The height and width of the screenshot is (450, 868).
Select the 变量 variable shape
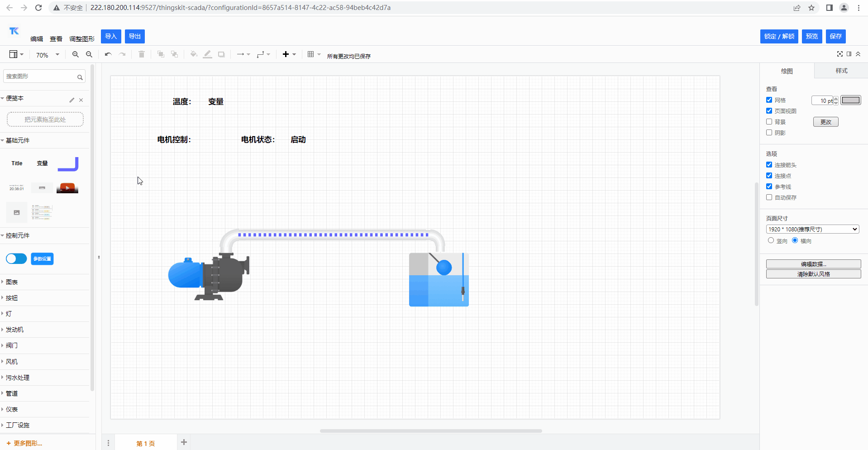tap(42, 163)
